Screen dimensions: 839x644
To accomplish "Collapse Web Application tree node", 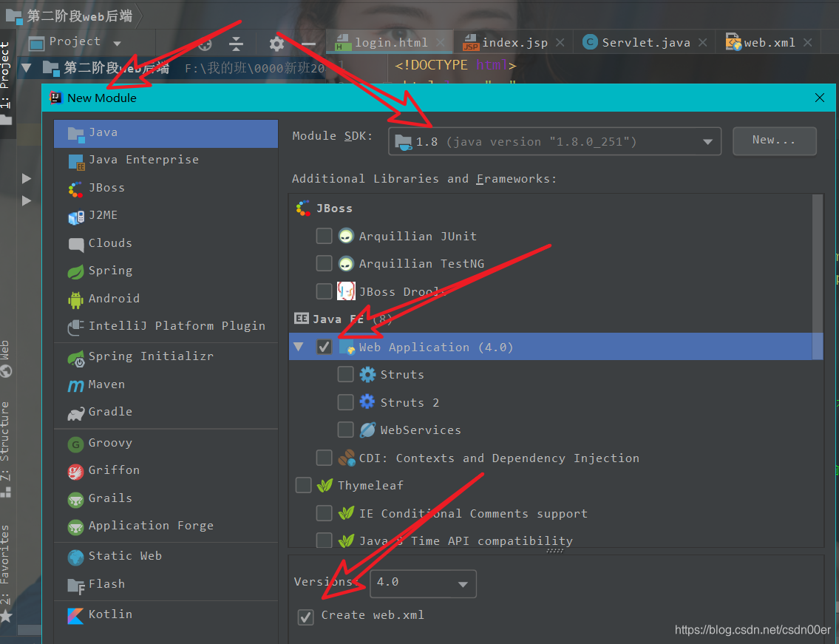I will pyautogui.click(x=299, y=347).
